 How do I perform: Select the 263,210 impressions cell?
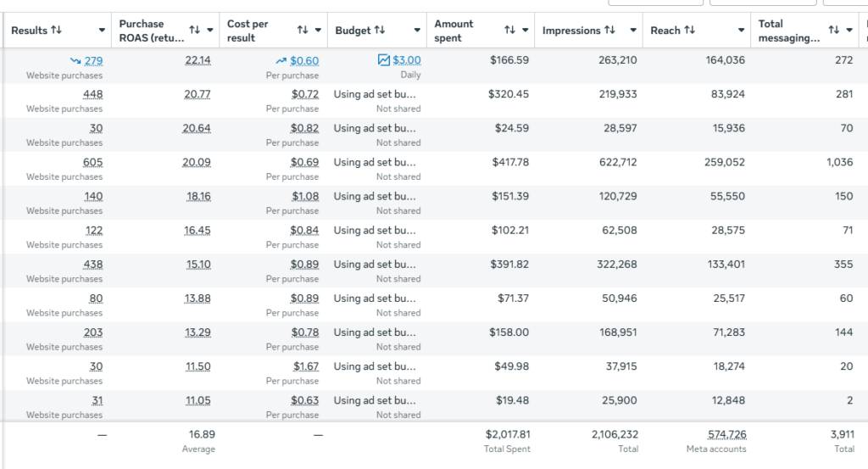click(618, 60)
